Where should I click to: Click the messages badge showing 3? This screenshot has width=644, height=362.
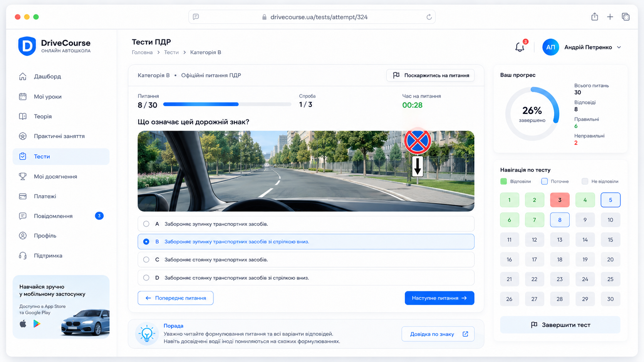pos(99,216)
